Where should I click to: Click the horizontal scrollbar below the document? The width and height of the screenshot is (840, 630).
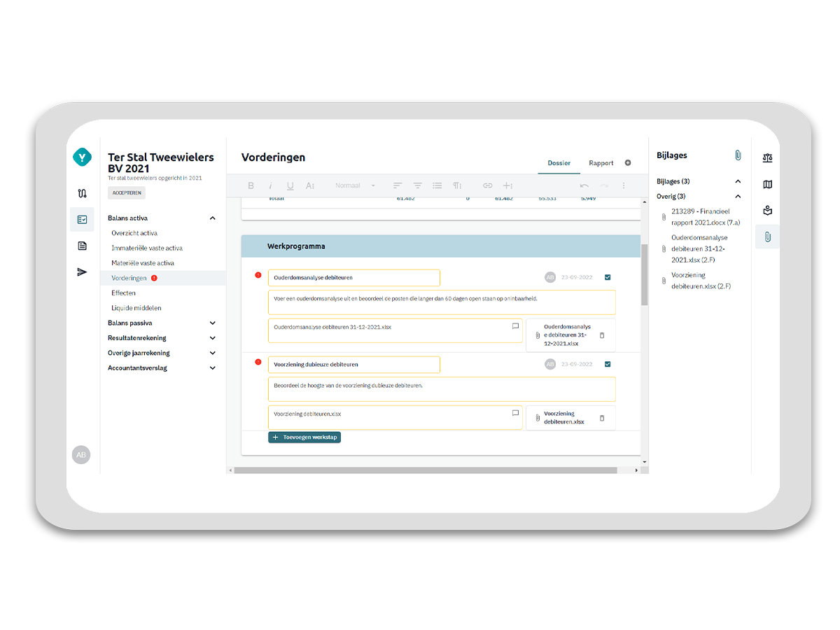(426, 470)
